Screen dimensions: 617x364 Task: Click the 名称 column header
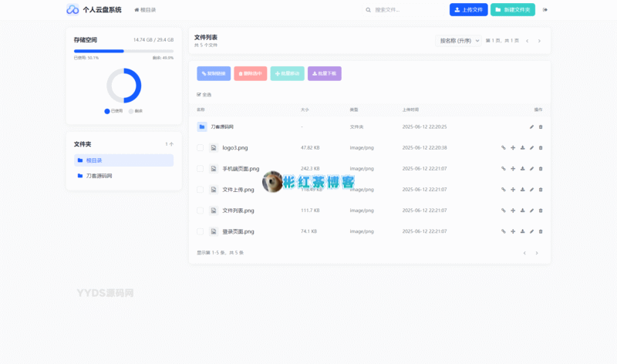[x=201, y=110]
